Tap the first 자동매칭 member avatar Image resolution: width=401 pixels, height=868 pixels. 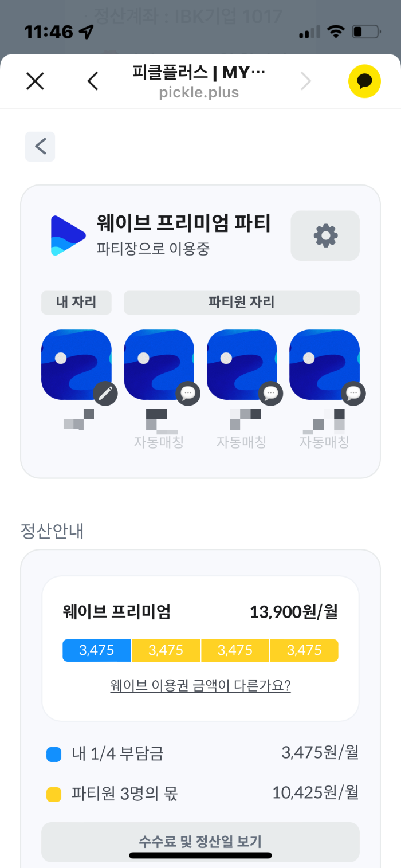point(159,364)
